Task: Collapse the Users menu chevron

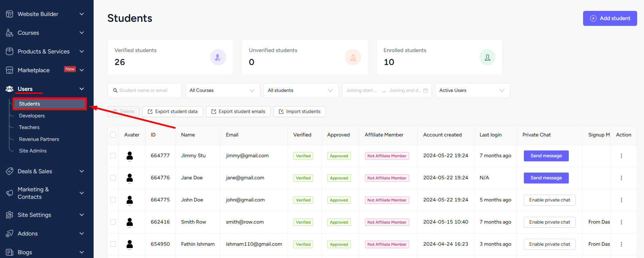Action: 82,89
